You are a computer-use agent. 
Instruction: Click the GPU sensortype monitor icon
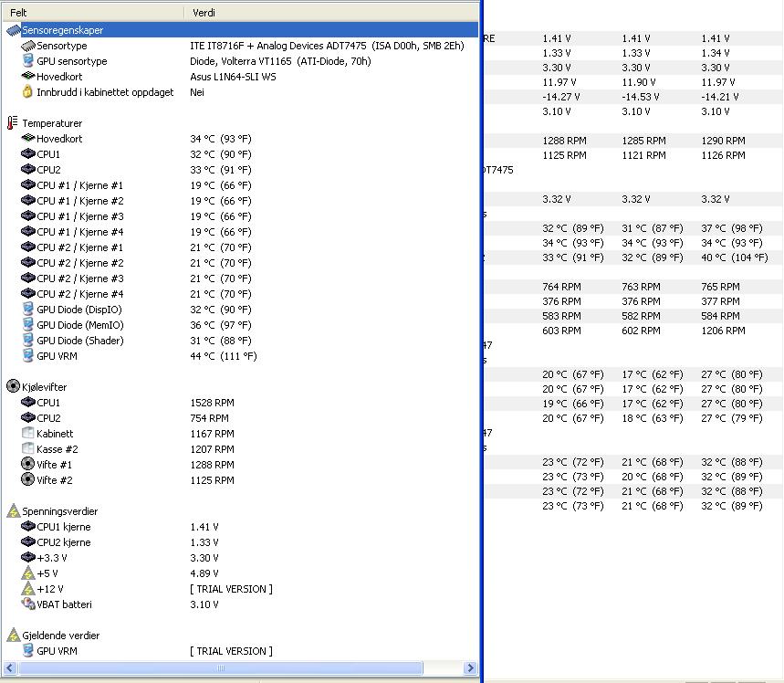pyautogui.click(x=28, y=61)
